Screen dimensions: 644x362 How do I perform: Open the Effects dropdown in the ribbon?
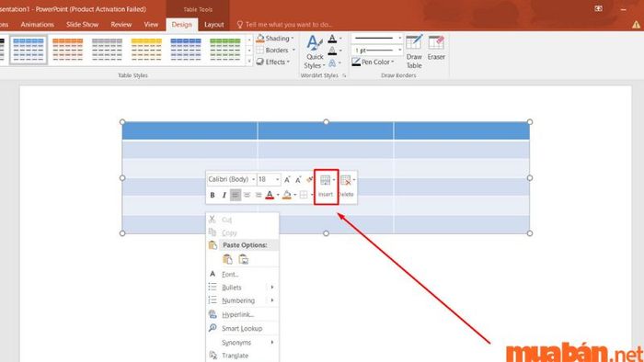(x=273, y=62)
